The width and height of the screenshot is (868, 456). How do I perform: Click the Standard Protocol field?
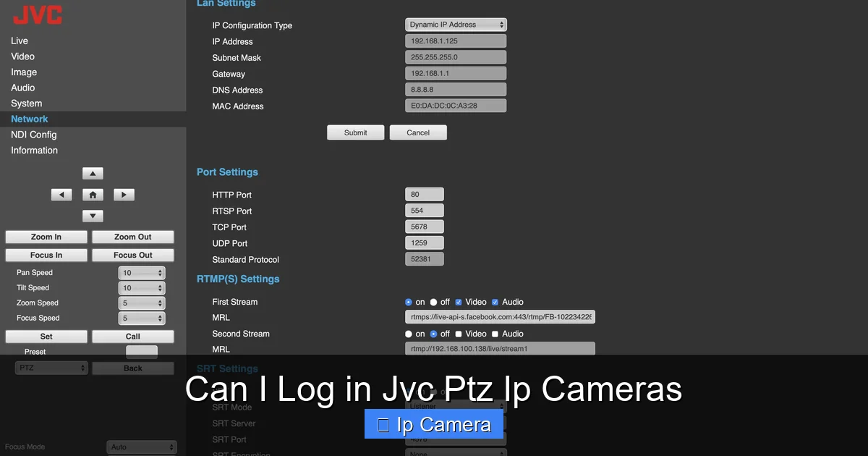[425, 259]
